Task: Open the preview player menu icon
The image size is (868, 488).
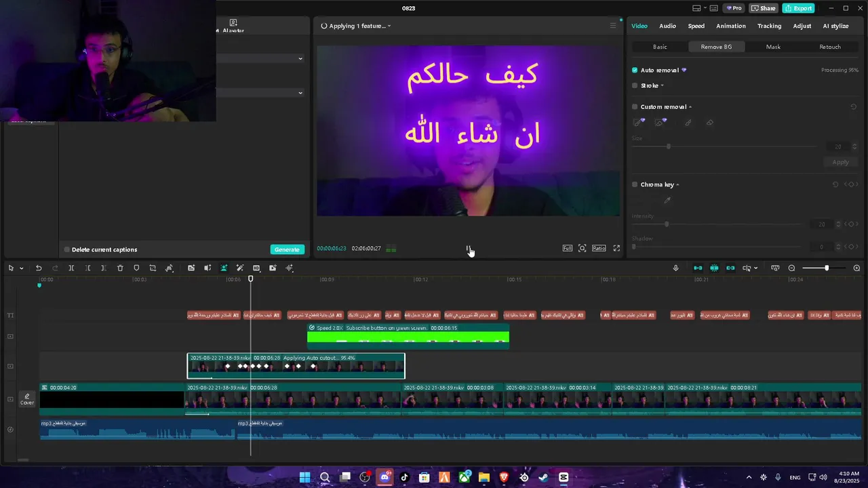Action: (x=613, y=26)
